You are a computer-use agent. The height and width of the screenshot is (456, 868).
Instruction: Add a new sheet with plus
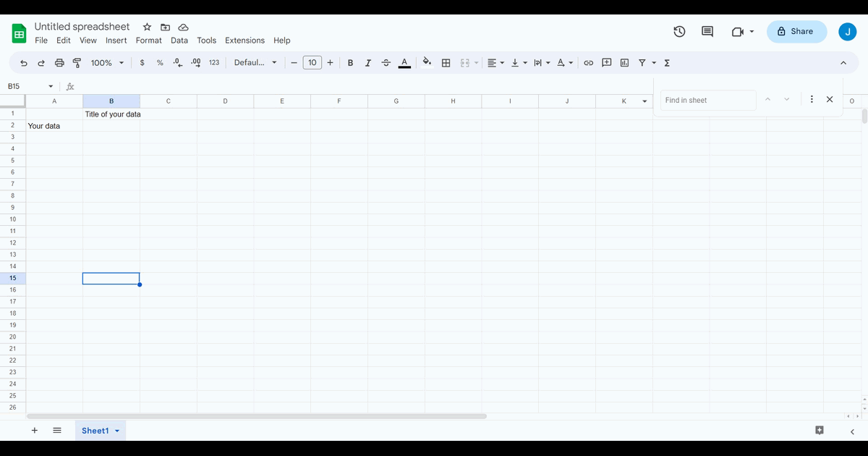[34, 431]
